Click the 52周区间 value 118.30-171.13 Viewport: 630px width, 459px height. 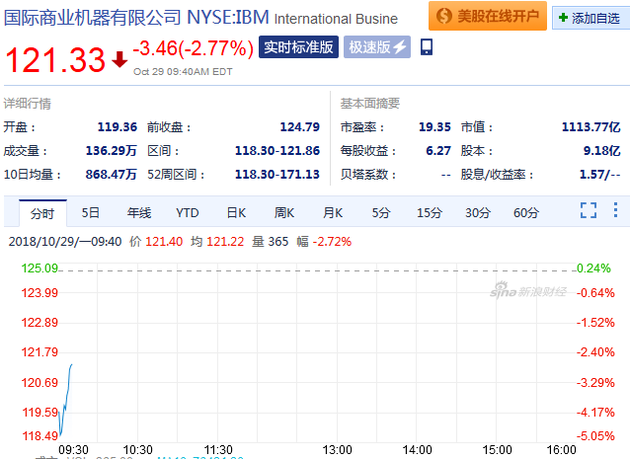click(277, 174)
